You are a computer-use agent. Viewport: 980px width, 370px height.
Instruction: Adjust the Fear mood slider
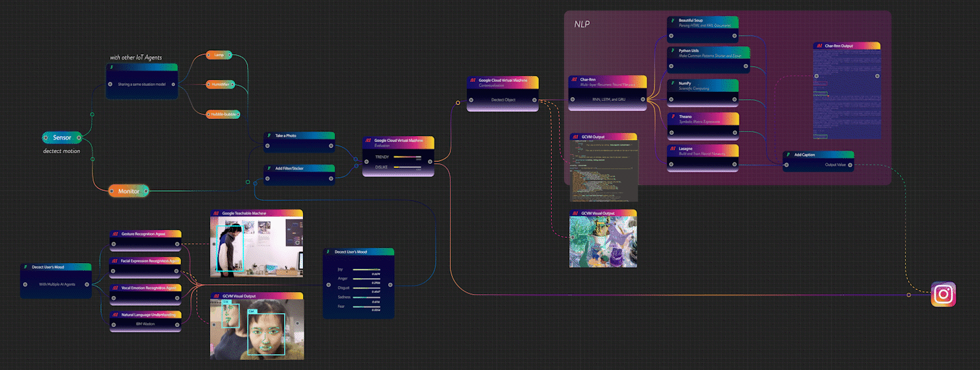tap(367, 307)
